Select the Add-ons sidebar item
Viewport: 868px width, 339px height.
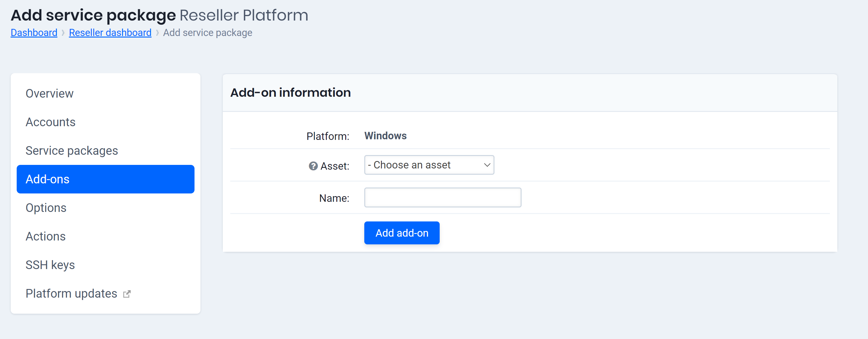[105, 179]
